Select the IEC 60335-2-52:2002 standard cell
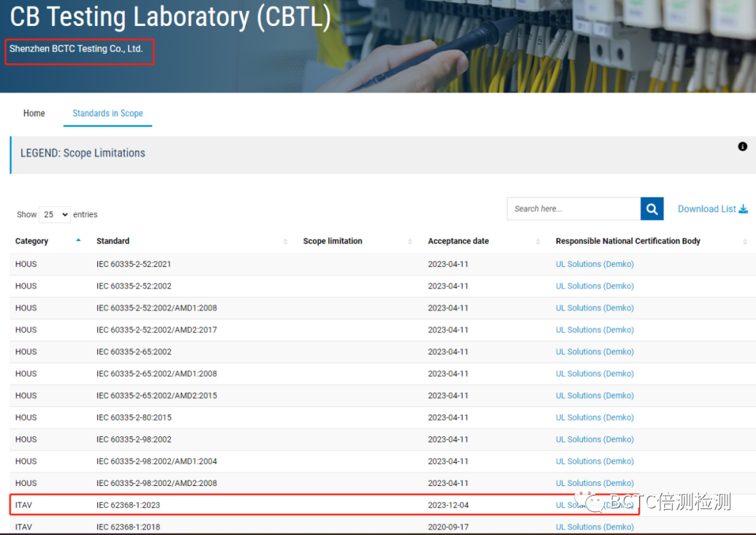Viewport: 756px width, 535px height. point(134,286)
